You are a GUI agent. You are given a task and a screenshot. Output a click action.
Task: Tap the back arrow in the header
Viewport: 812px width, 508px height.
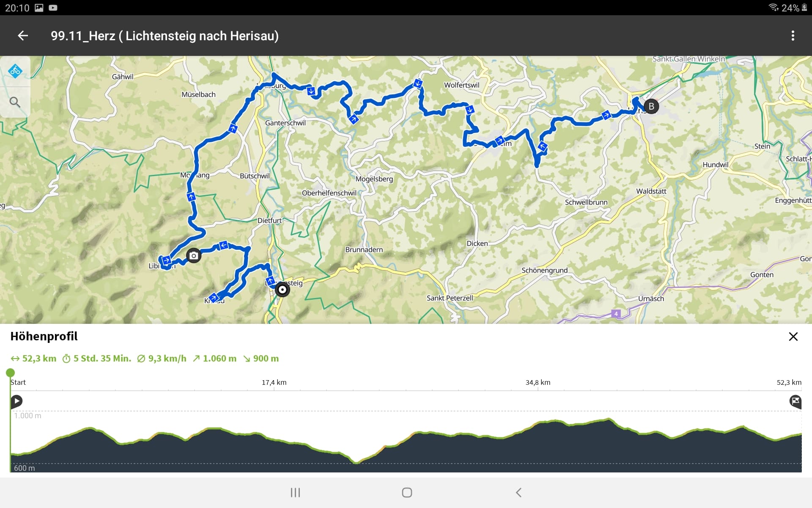23,36
